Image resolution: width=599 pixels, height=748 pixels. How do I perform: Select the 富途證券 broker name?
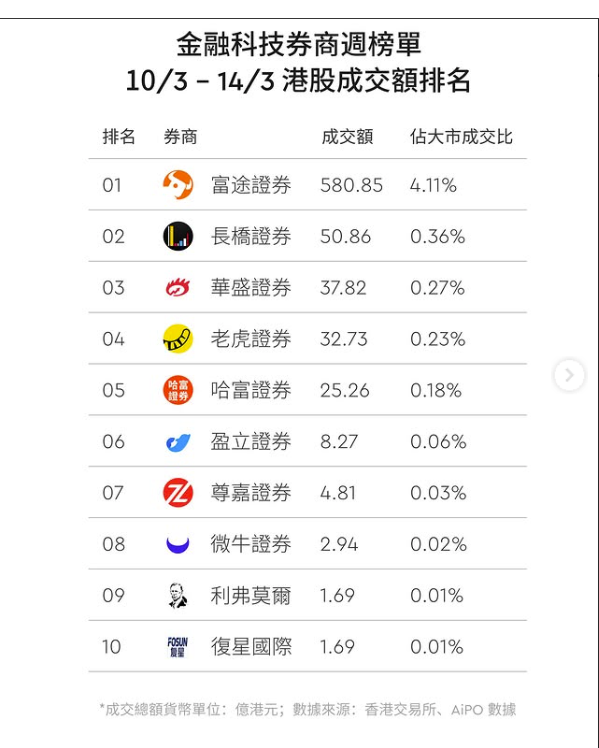(x=251, y=185)
